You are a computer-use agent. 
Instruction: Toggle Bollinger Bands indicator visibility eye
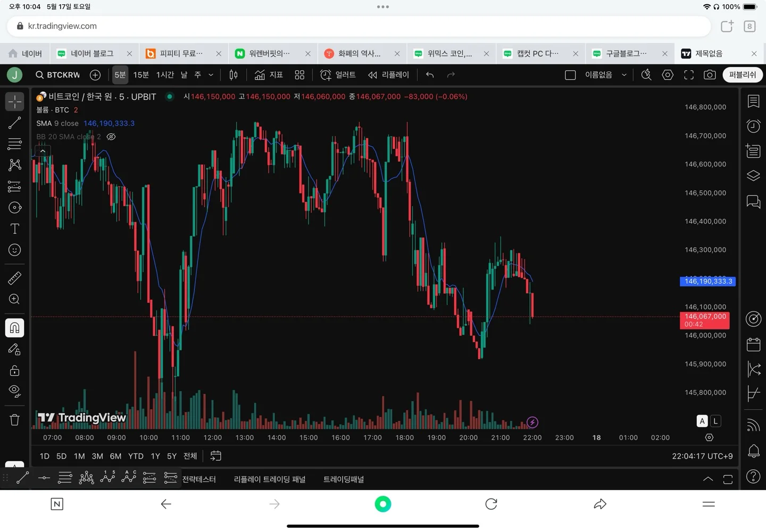111,137
